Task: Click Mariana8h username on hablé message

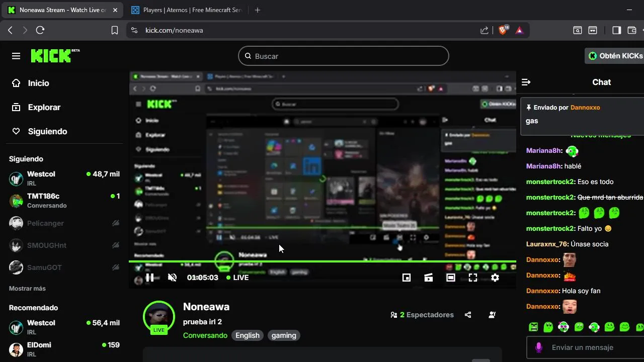Action: pyautogui.click(x=544, y=166)
